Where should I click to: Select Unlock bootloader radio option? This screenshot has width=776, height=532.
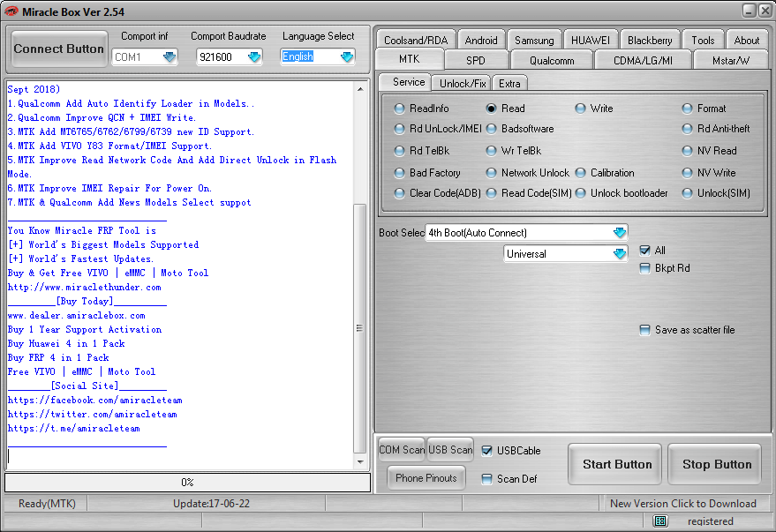click(x=581, y=193)
